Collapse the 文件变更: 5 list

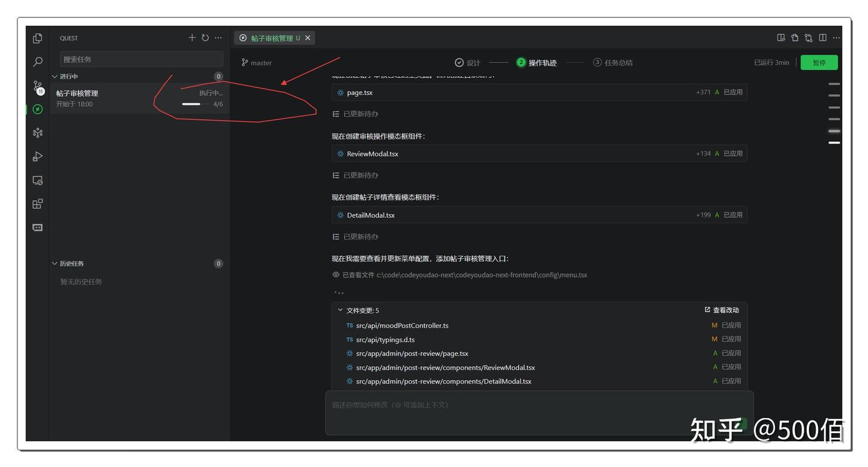pyautogui.click(x=341, y=310)
